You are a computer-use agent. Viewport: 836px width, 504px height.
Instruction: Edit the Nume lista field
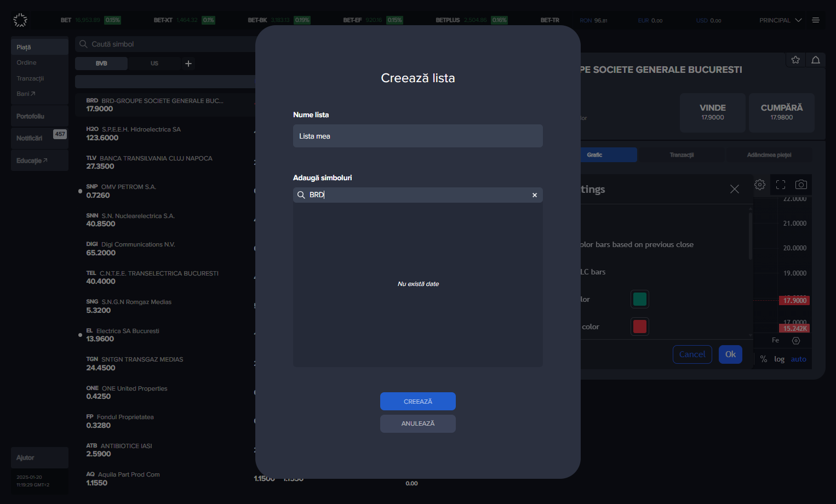(418, 136)
